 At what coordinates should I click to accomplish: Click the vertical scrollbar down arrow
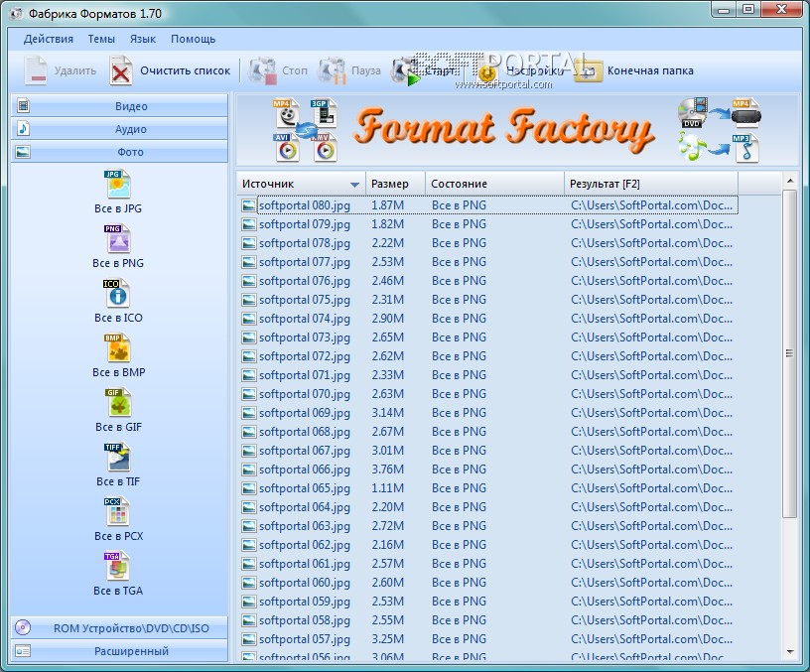[x=789, y=652]
